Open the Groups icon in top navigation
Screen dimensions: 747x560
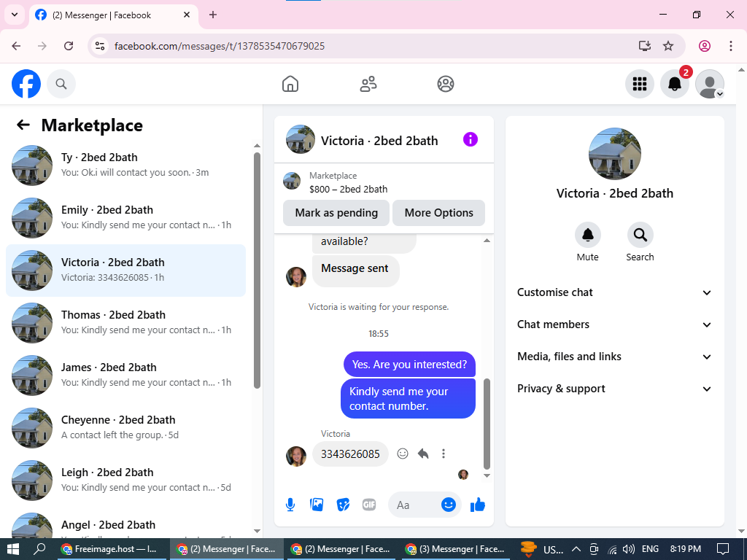point(446,84)
